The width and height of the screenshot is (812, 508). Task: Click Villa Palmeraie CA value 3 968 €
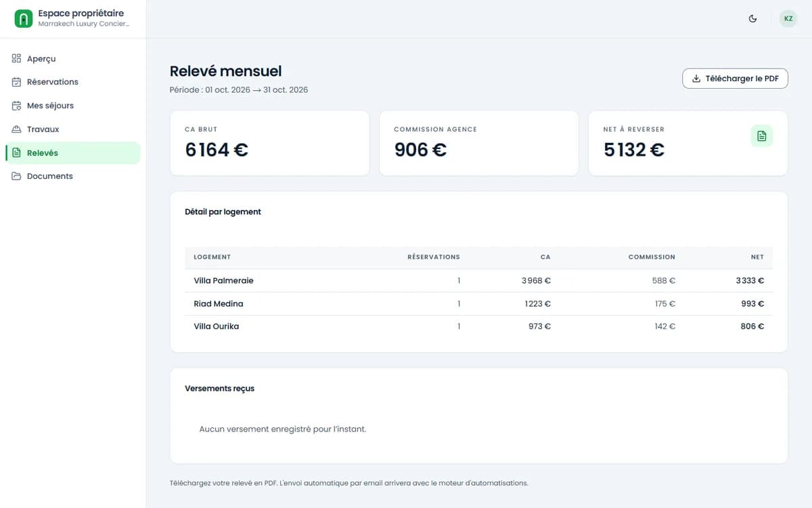pos(536,280)
